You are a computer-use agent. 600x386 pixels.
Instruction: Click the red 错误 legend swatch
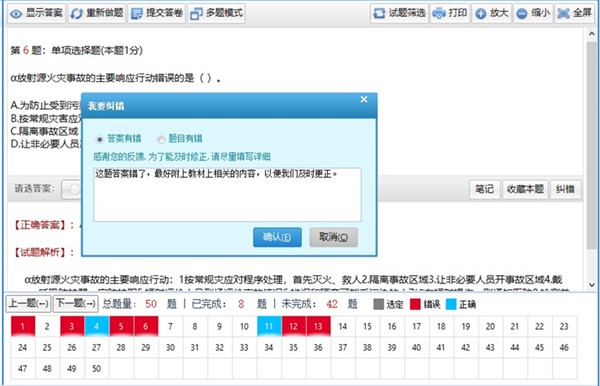point(415,305)
